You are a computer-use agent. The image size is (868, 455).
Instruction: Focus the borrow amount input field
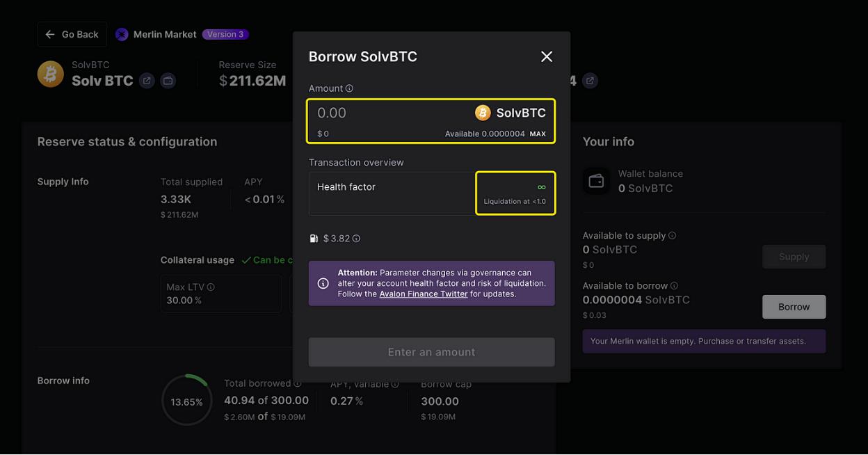(x=389, y=113)
